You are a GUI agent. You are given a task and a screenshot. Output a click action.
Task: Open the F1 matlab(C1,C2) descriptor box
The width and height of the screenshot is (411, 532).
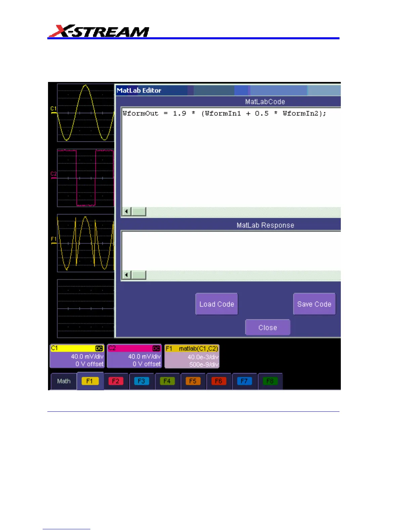(x=192, y=356)
